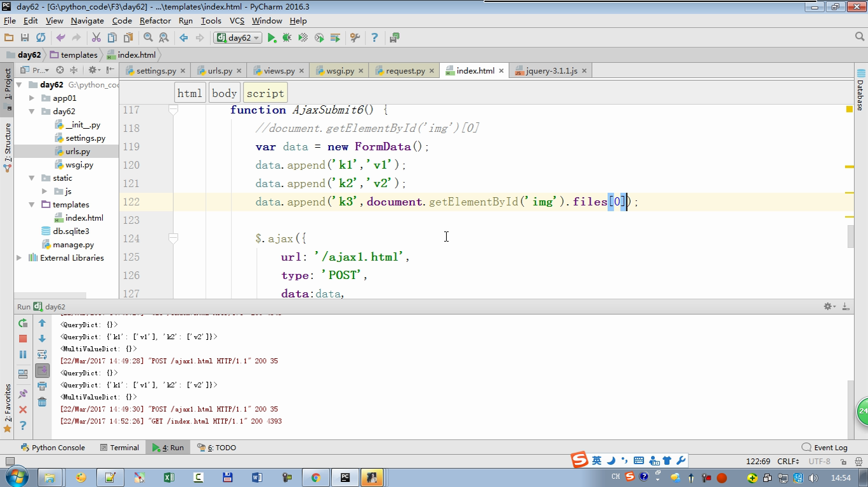Toggle the Database tool window on right edge
Image resolution: width=868 pixels, height=487 pixels.
click(860, 89)
